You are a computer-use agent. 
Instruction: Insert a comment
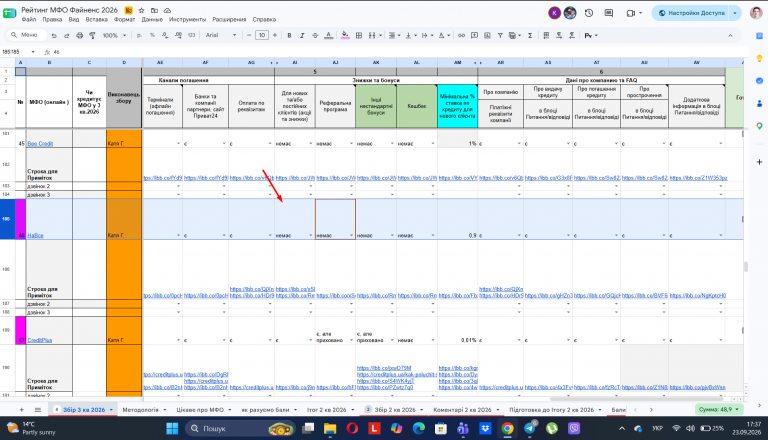pos(474,35)
